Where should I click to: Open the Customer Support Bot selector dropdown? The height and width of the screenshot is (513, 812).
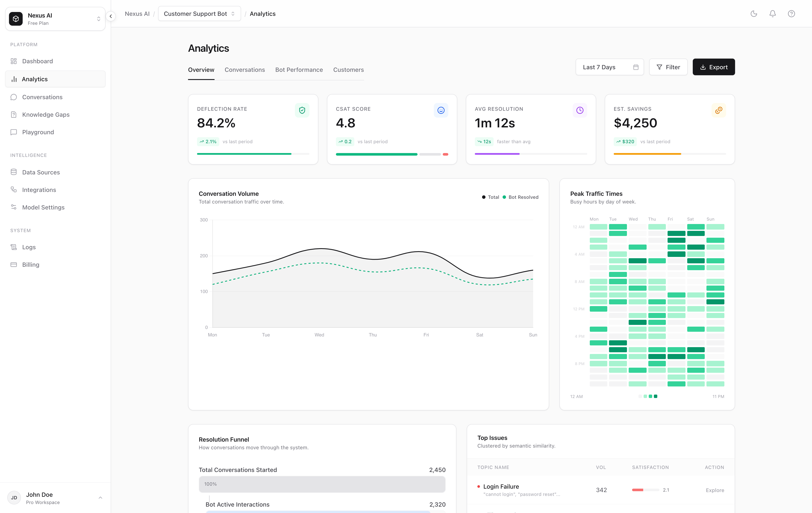(199, 14)
